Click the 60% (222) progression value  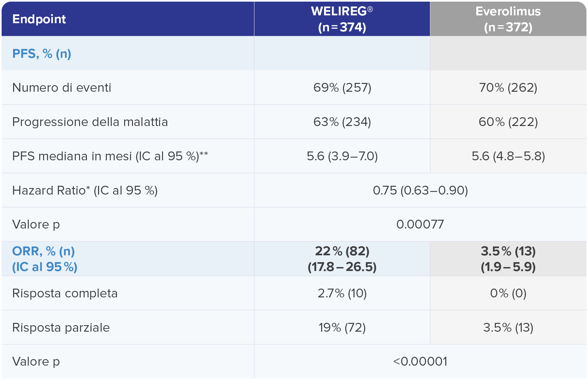coord(508,122)
